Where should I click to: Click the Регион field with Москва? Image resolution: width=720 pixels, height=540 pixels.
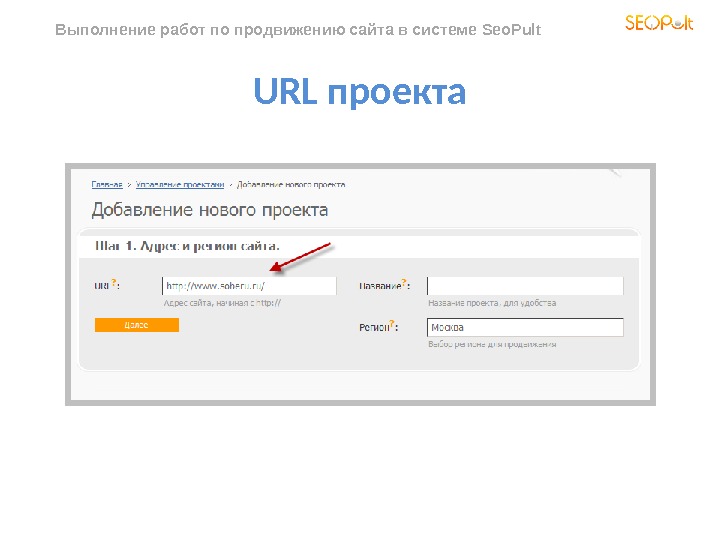point(525,327)
